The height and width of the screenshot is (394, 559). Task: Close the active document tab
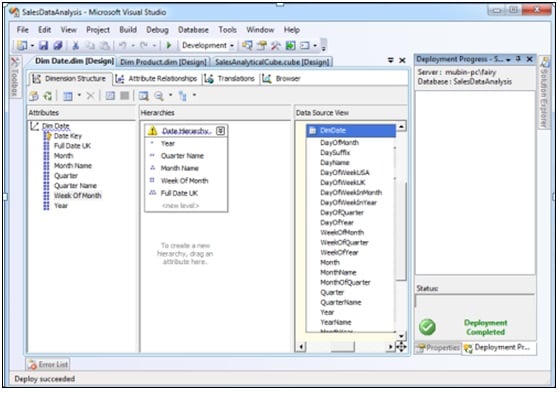(402, 61)
